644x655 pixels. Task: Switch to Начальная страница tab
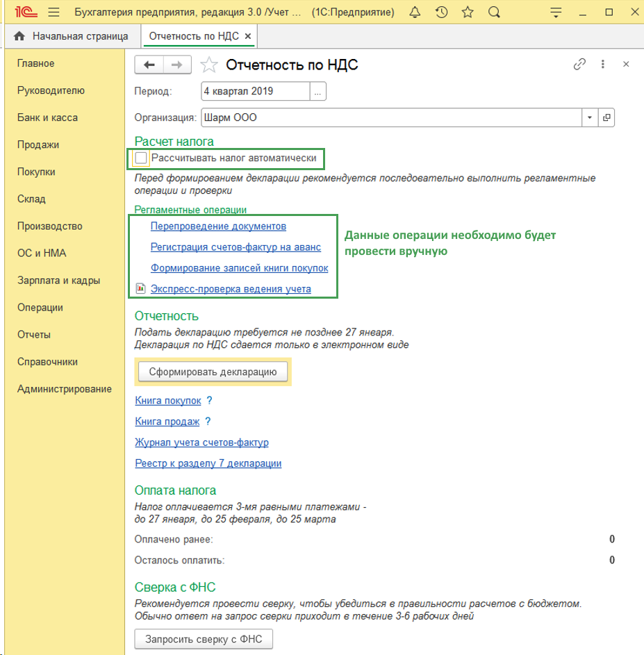[x=72, y=36]
